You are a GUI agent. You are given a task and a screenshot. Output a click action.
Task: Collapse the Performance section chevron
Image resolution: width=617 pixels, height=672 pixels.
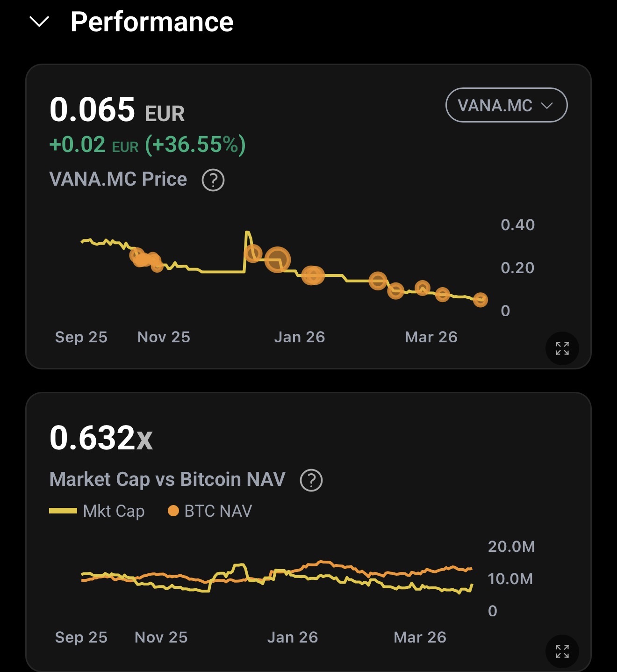point(39,22)
